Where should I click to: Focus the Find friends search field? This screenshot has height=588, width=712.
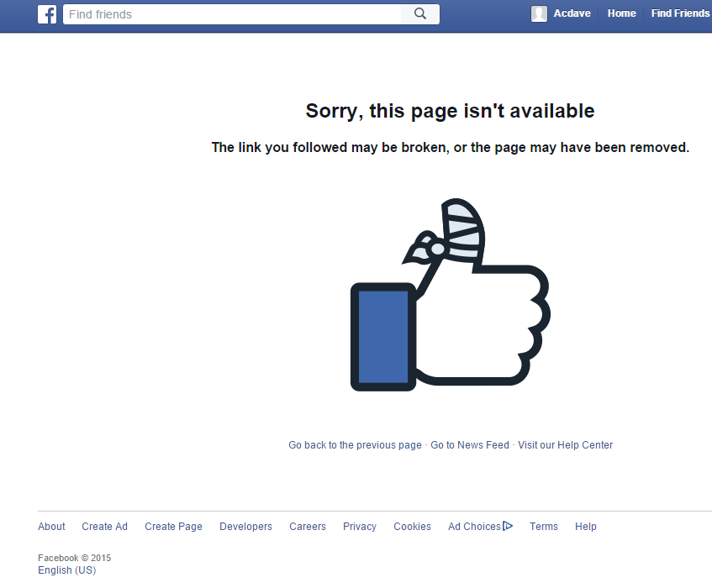coord(232,14)
